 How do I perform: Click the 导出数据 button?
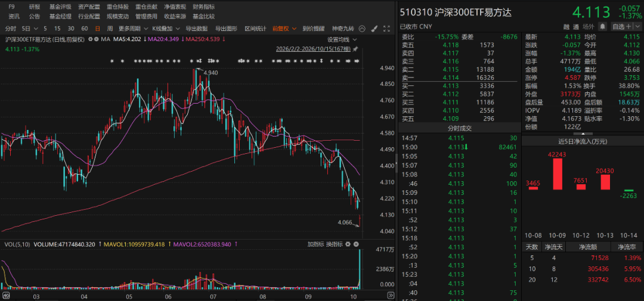click(196, 29)
